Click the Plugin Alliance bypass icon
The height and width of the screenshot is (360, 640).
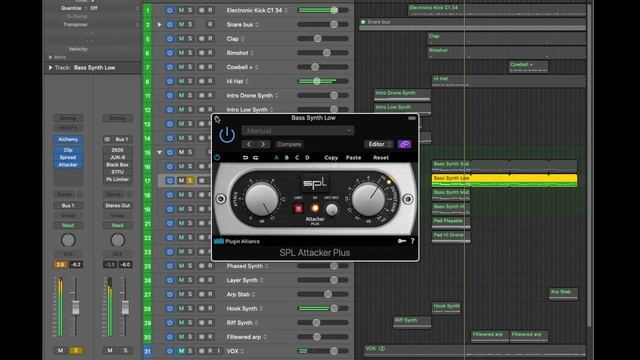click(x=217, y=158)
